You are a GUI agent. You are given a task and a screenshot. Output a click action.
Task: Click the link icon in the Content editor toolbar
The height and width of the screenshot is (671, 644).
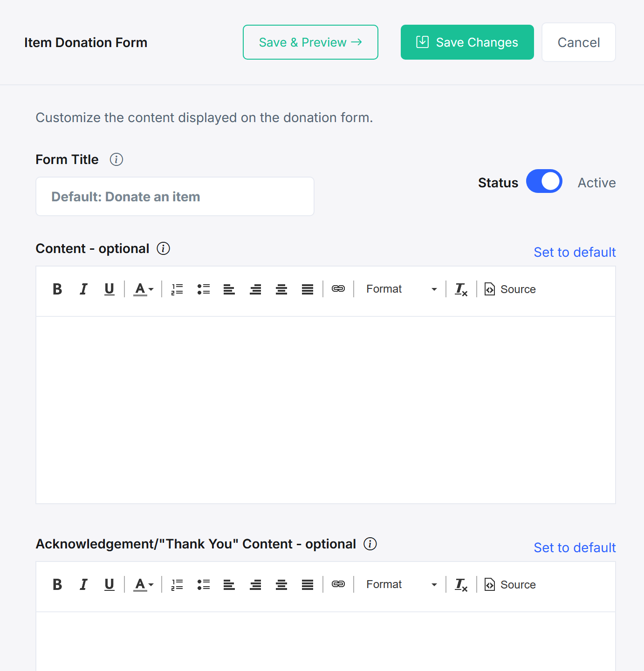pyautogui.click(x=338, y=289)
